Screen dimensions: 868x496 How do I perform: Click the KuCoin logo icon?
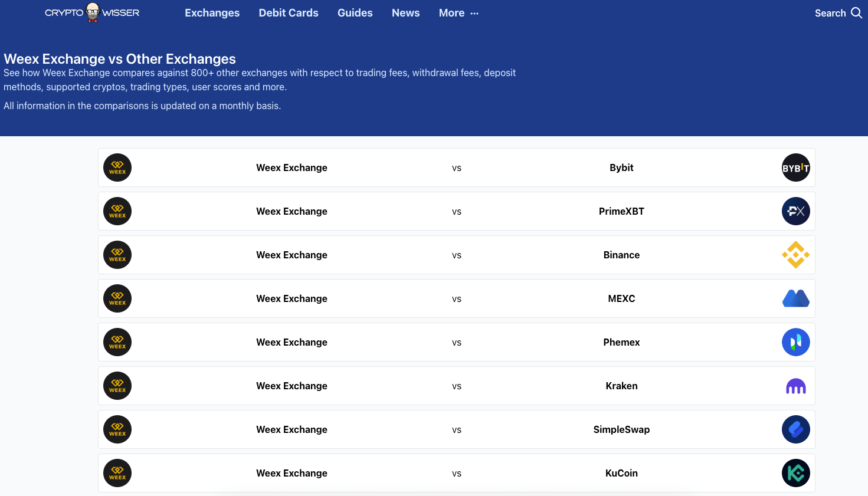click(x=795, y=473)
